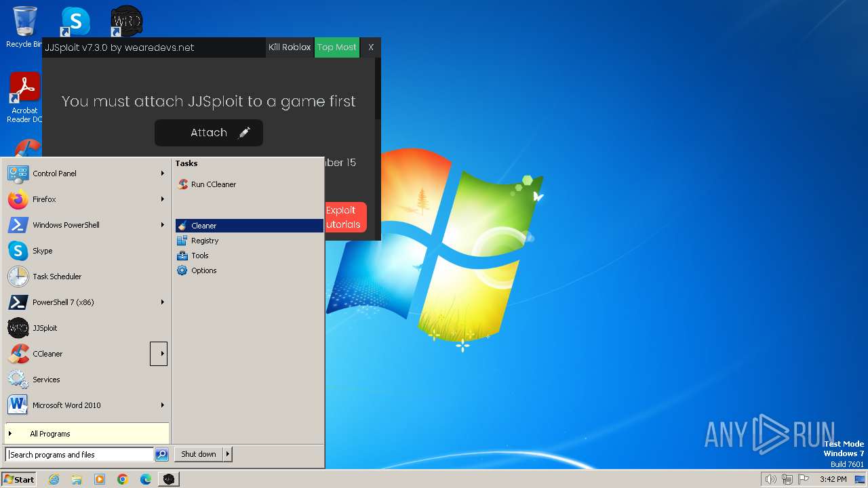Click the 3:42 PM clock
The width and height of the screenshot is (868, 488).
coord(833,479)
